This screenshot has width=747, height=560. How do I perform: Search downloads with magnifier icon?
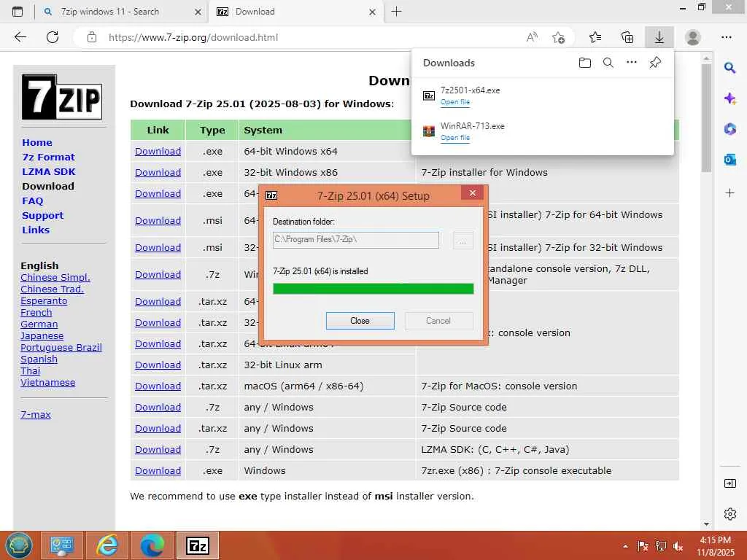coord(608,63)
